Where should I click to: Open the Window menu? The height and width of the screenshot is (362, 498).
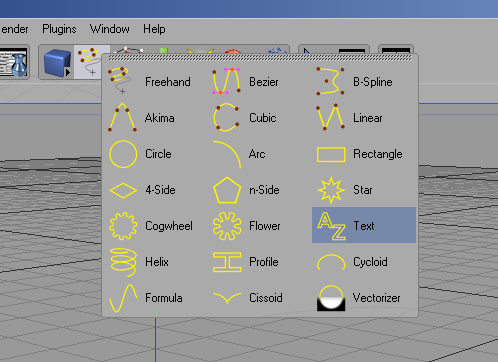click(x=110, y=29)
